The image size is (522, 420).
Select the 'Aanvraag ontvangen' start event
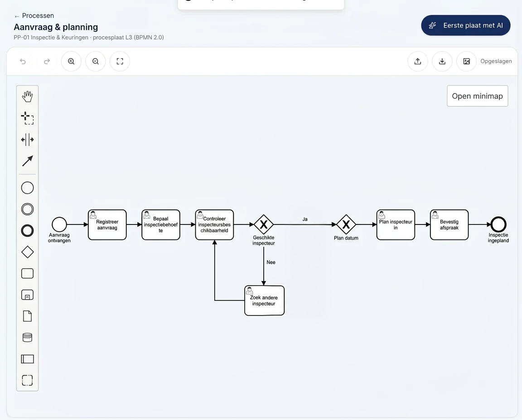(x=59, y=224)
